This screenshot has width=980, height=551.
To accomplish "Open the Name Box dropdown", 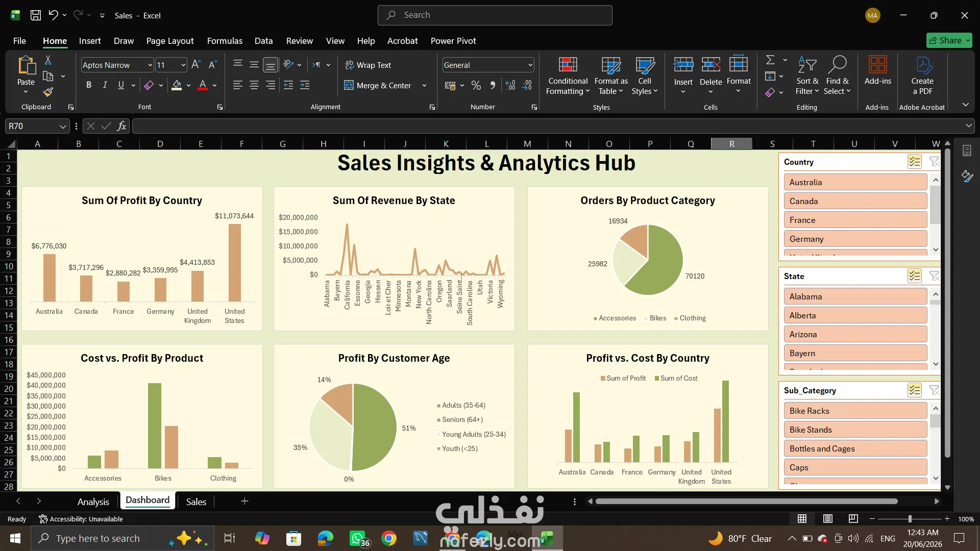I will point(62,126).
